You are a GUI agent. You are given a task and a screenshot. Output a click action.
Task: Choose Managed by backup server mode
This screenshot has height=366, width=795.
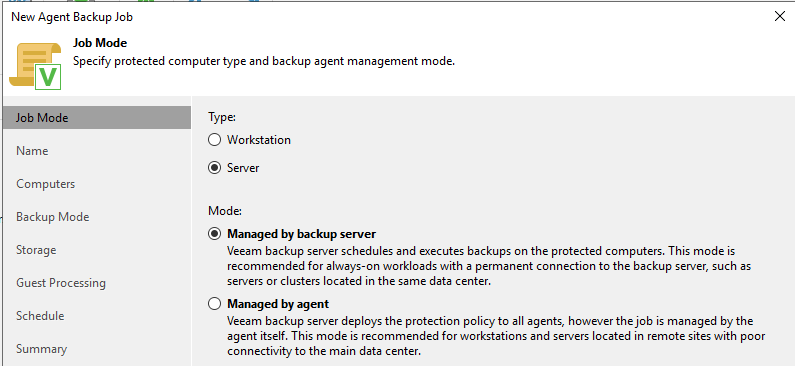tap(214, 234)
